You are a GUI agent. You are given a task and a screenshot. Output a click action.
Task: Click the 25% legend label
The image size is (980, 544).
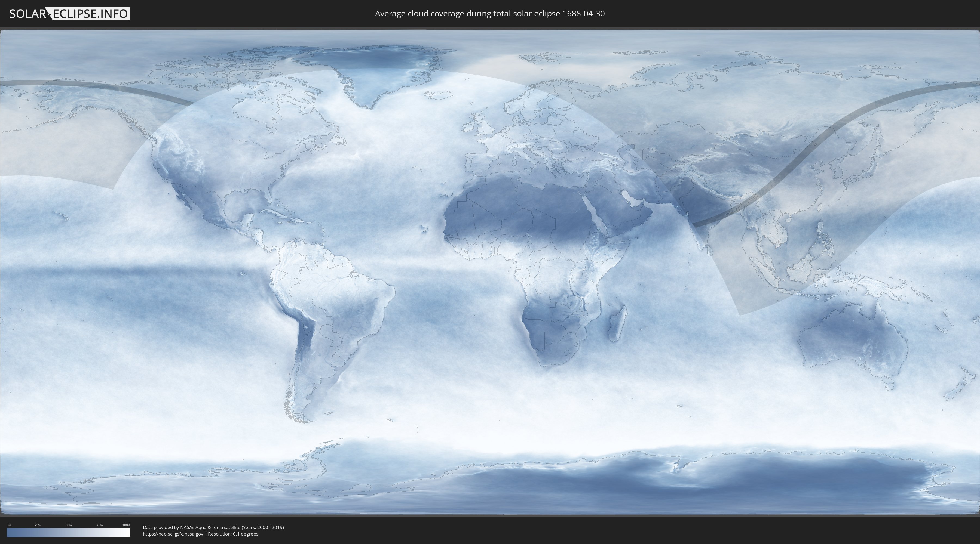click(x=38, y=525)
